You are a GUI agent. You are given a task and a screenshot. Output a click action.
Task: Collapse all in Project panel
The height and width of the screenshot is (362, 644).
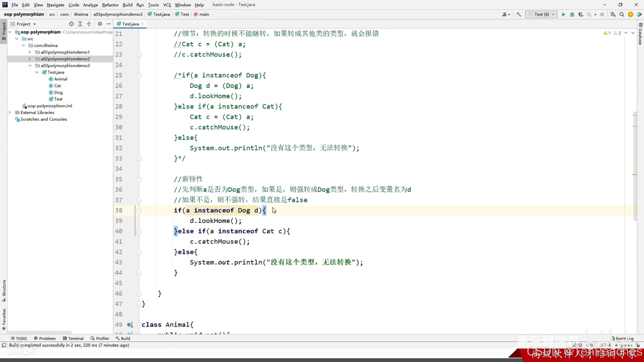(x=89, y=24)
